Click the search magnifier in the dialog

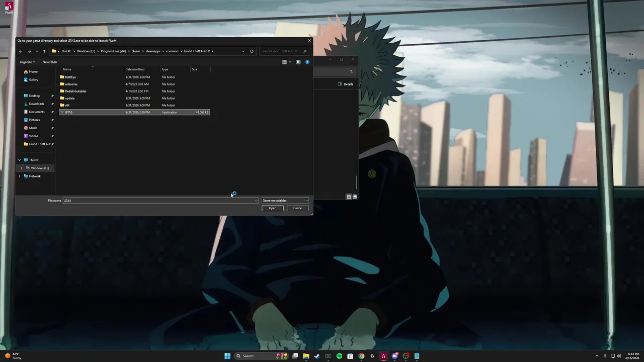305,51
